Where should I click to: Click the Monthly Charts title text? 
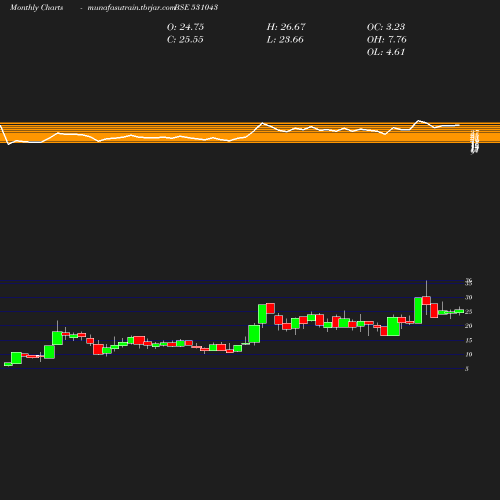coord(36,7)
